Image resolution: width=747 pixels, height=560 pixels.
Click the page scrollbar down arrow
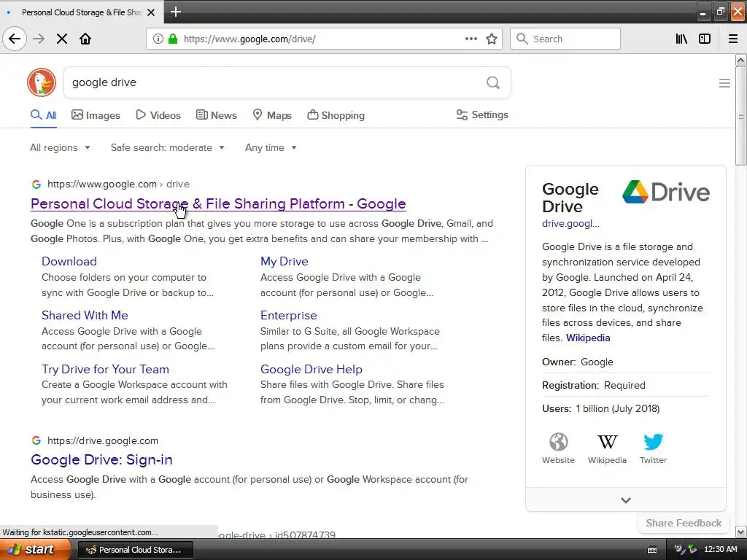point(741,532)
